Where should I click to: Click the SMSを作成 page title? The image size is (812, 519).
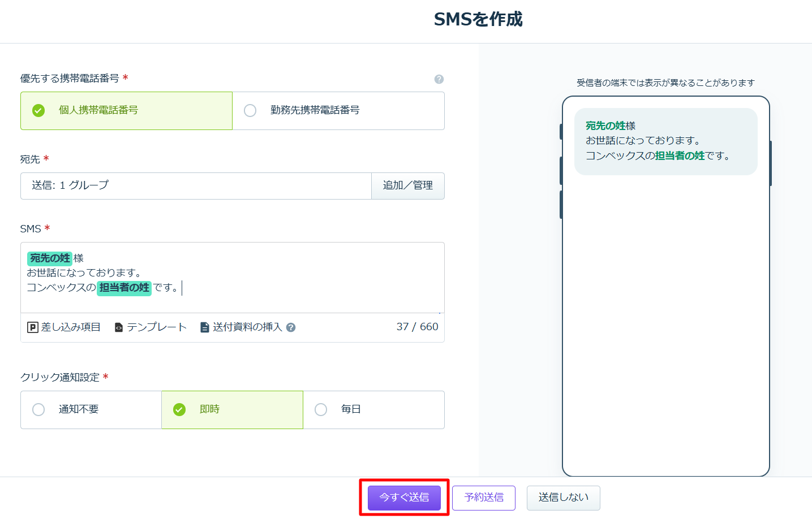point(478,19)
